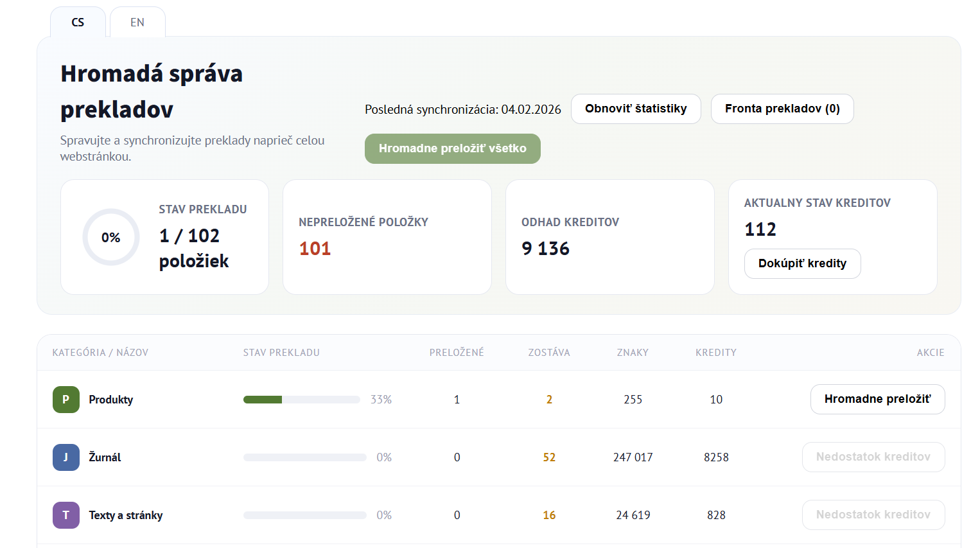Screen dimensions: 980x548
Task: Click the red 101 untranslated items count
Action: pos(315,249)
